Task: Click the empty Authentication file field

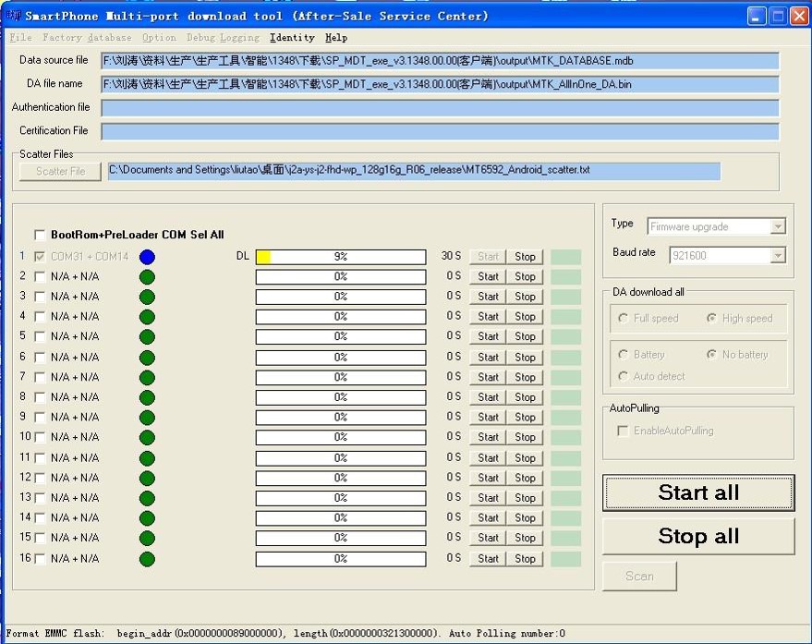Action: pos(440,108)
